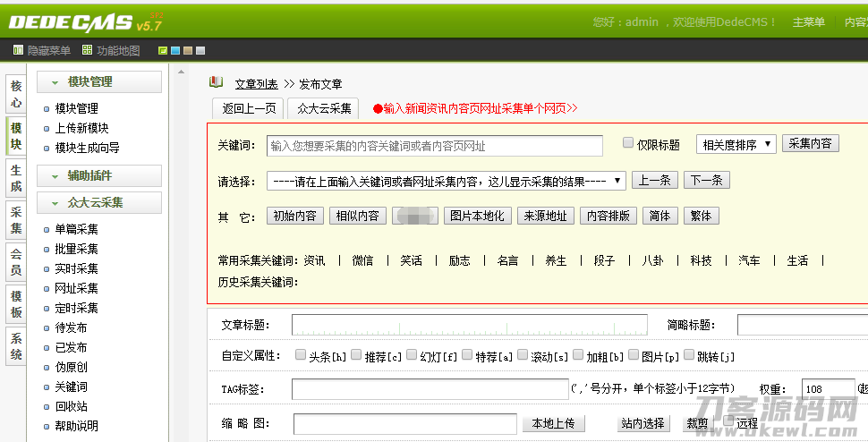Screen dimensions: 868x442
Task: Open the 功能地图 function map icon
Action: [x=87, y=51]
